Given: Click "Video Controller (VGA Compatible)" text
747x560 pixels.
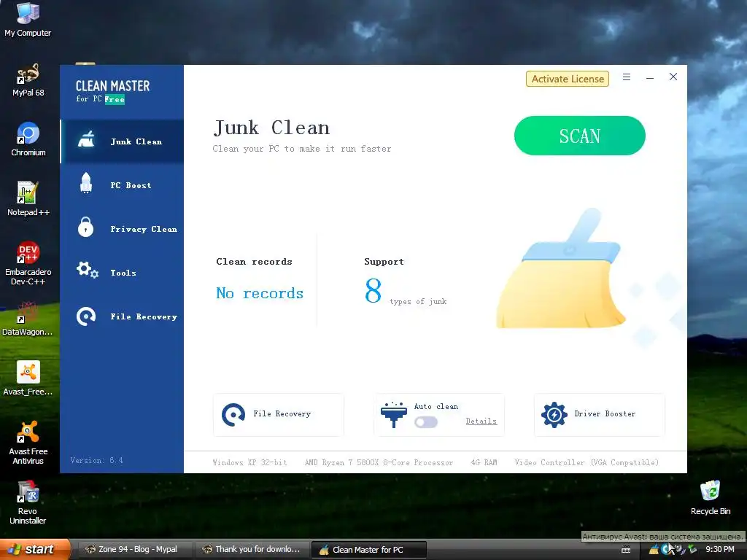Looking at the screenshot, I should coord(587,462).
